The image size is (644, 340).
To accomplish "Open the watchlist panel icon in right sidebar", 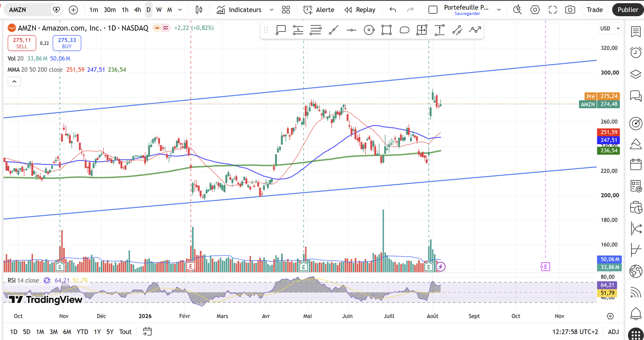I will [636, 31].
